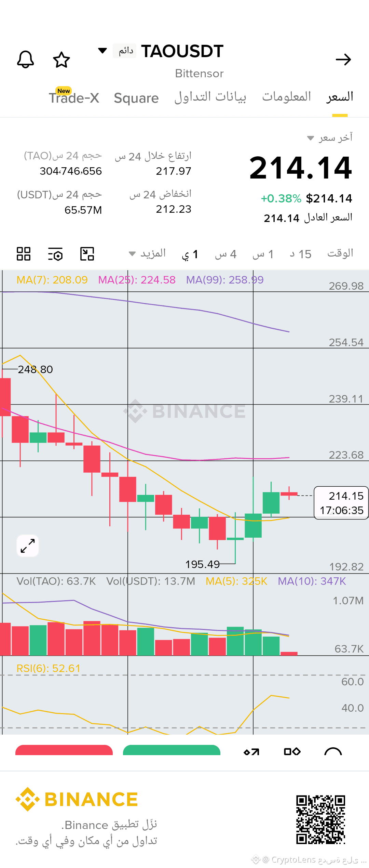The width and height of the screenshot is (369, 868).
Task: Tap the diamond-arrow shortcut icon in bottom bar
Action: tap(251, 752)
